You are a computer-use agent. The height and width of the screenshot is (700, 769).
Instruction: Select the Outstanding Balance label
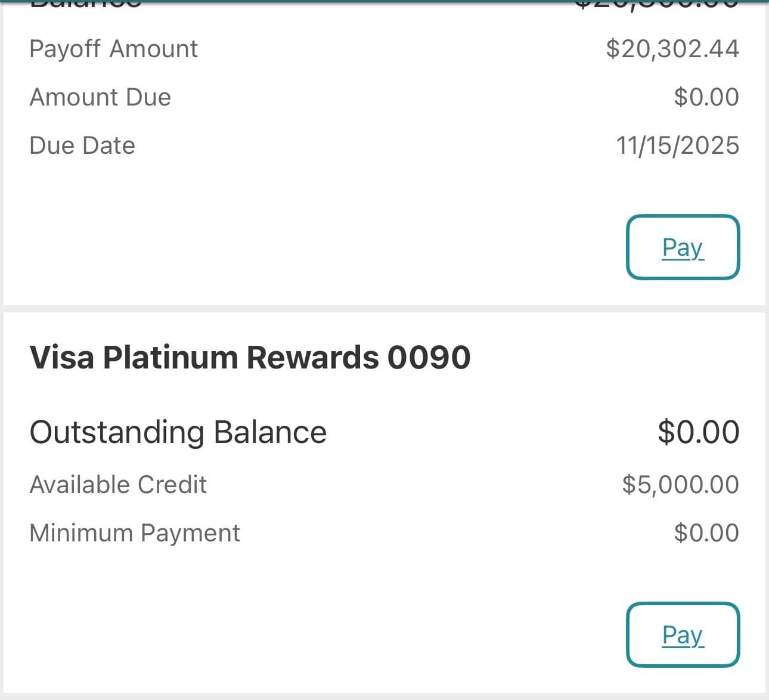click(178, 432)
